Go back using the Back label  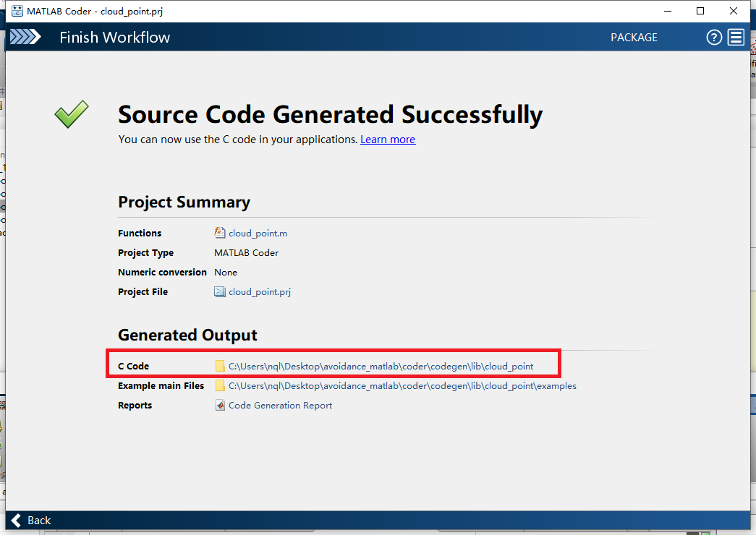click(39, 521)
